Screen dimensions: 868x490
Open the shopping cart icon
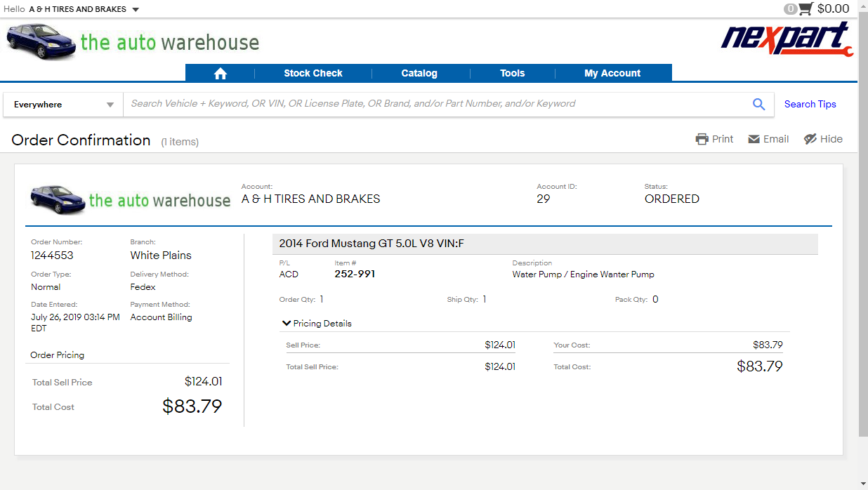(x=805, y=9)
